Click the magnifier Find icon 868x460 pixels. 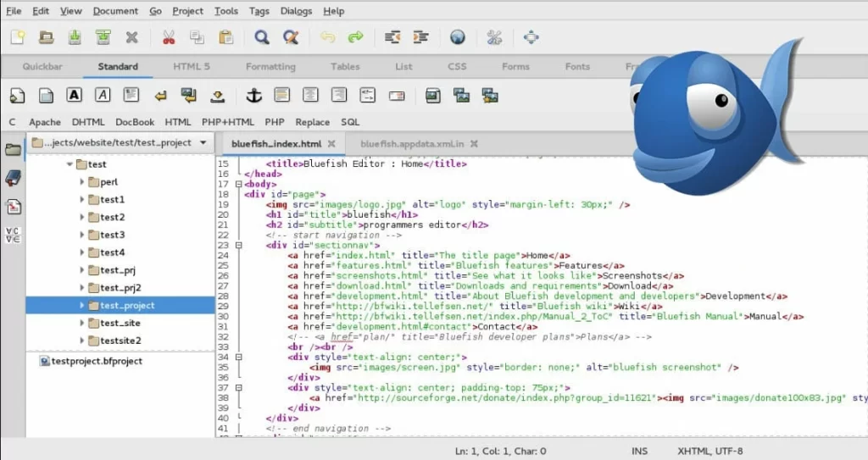click(x=262, y=37)
